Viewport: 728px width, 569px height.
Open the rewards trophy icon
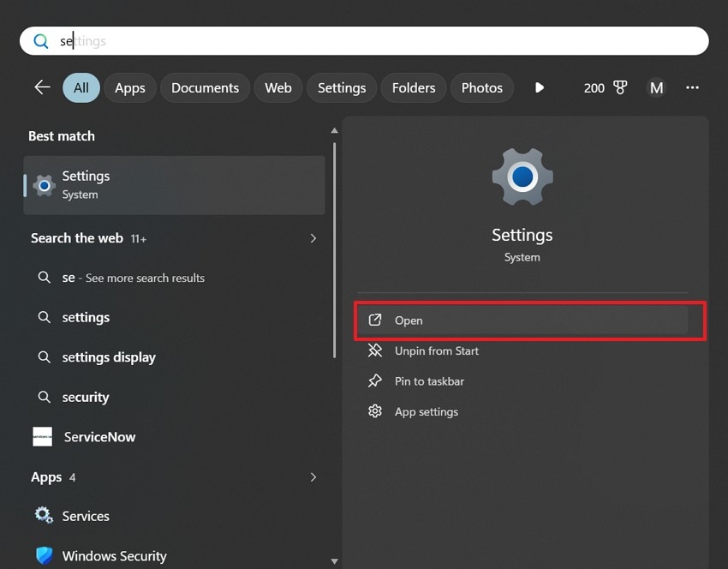[x=620, y=87]
